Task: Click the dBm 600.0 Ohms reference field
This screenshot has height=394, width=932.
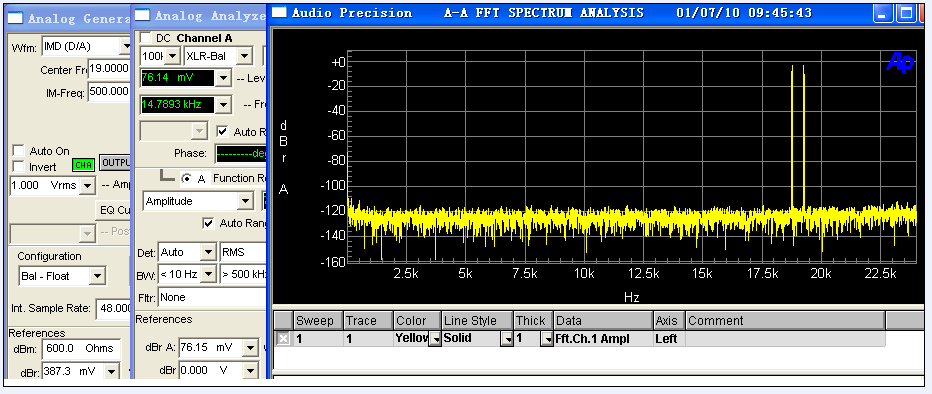Action: tap(81, 348)
